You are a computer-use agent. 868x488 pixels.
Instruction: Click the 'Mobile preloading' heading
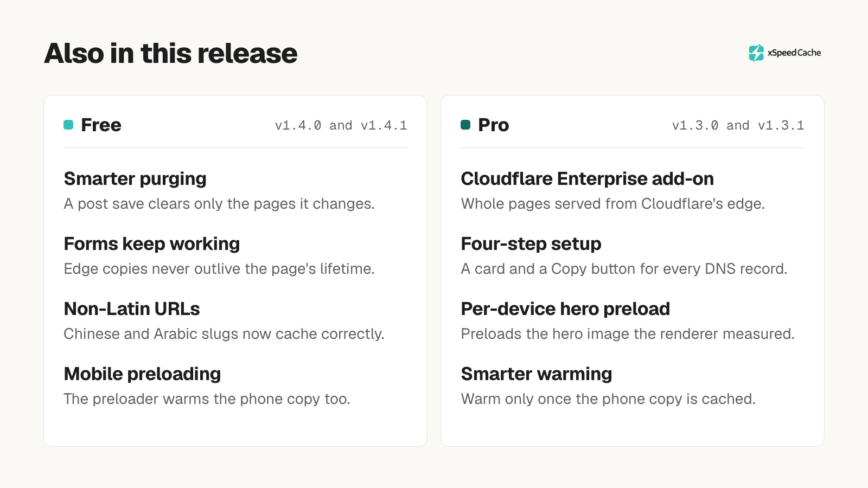click(x=143, y=374)
